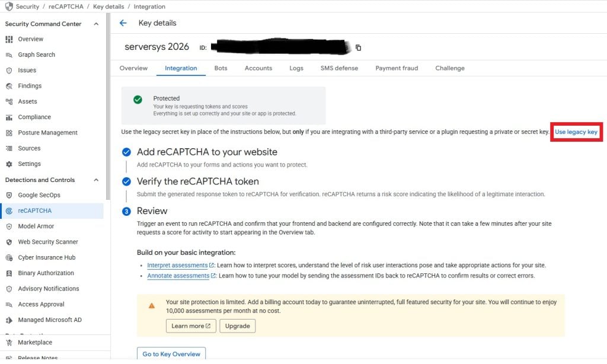Viewport: 607px width, 364px height.
Task: Click the Sources list icon
Action: pyautogui.click(x=9, y=148)
